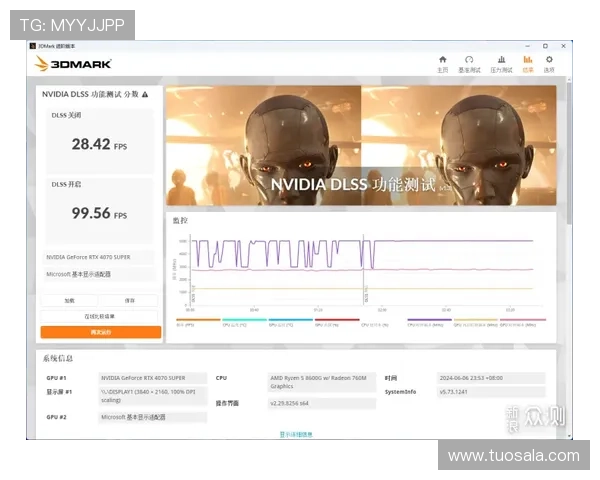
Task: Click the DLSS on 99.56 FPS score card
Action: tap(100, 209)
